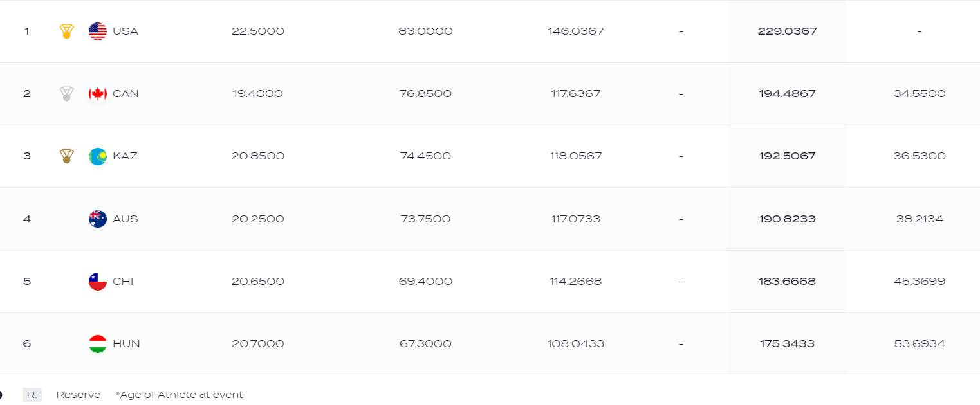Click the Chile flag icon

click(x=98, y=281)
